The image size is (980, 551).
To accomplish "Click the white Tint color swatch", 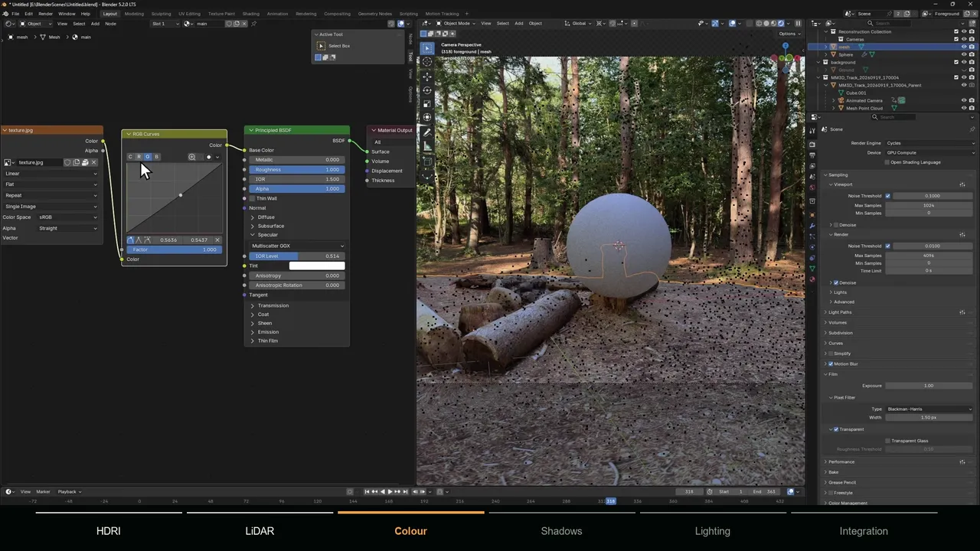I will [317, 266].
